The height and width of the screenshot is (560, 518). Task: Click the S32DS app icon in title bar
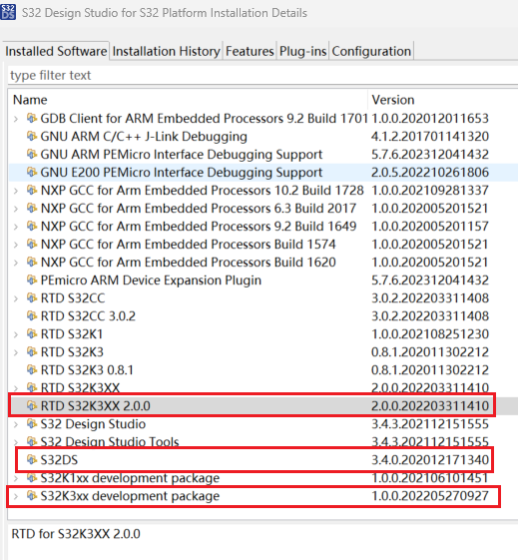pyautogui.click(x=8, y=12)
